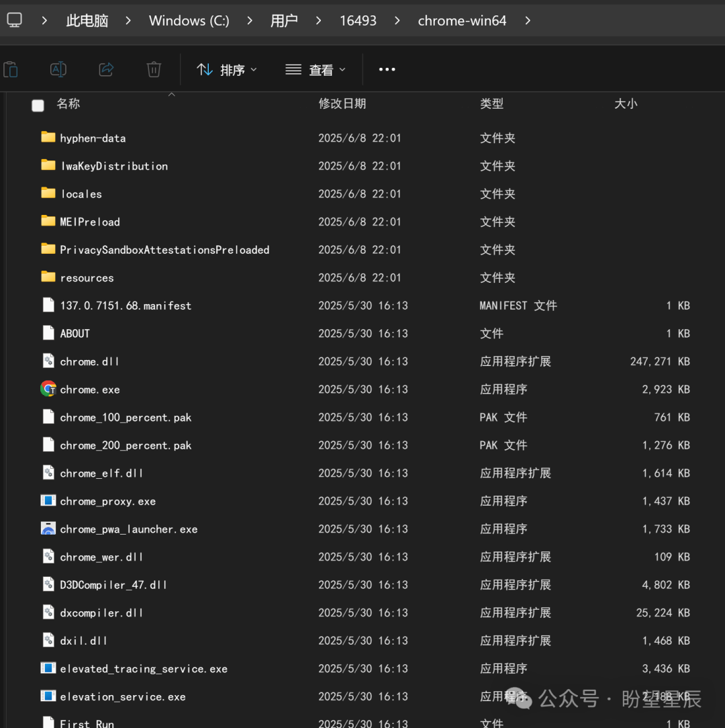Open the 查看 view dropdown

(x=316, y=70)
